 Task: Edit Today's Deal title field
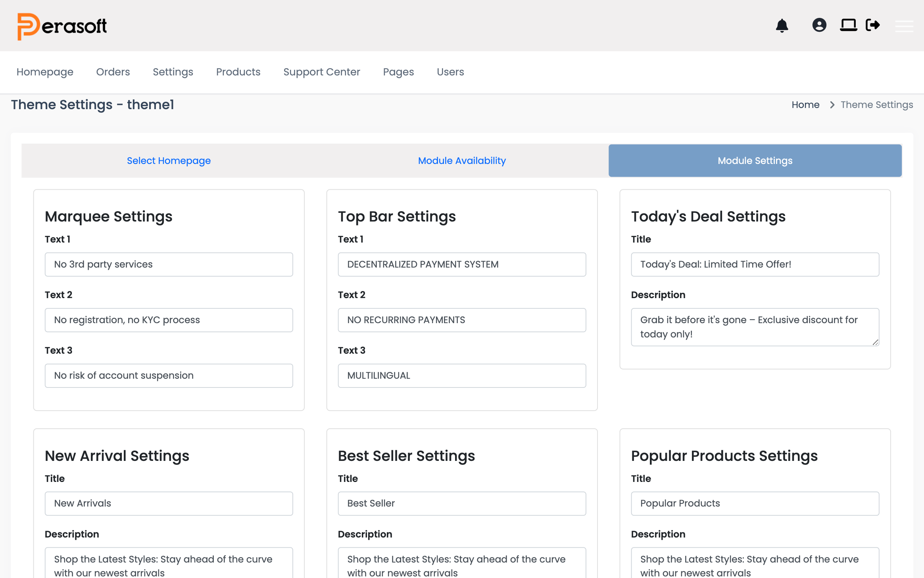click(x=755, y=264)
